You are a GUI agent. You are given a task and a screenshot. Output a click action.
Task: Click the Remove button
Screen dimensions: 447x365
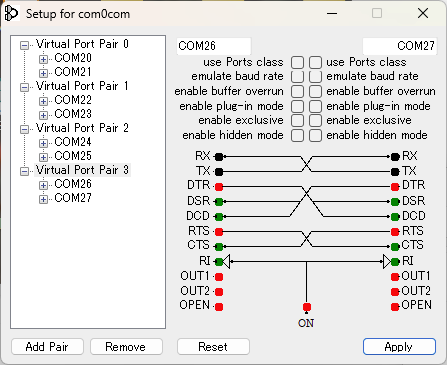point(126,347)
